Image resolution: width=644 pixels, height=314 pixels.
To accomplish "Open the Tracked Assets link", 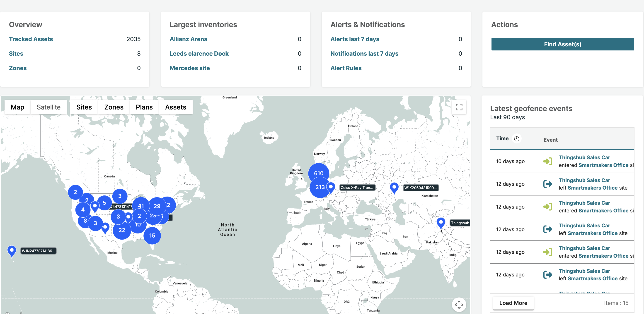I will [31, 39].
